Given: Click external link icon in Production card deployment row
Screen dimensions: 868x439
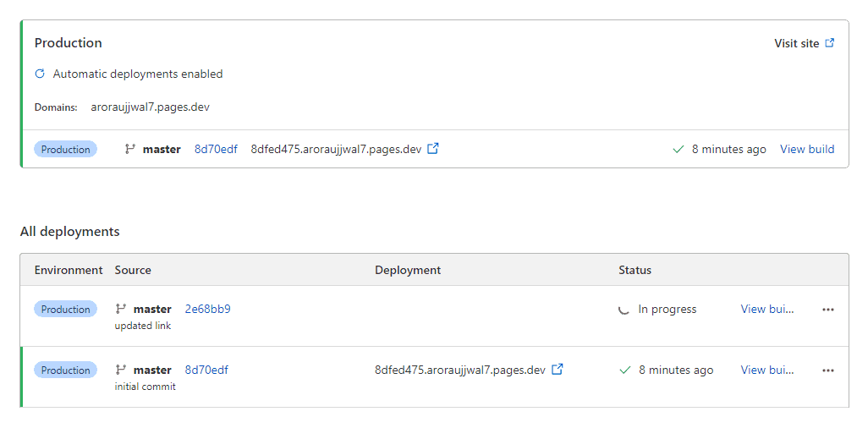Looking at the screenshot, I should point(433,149).
